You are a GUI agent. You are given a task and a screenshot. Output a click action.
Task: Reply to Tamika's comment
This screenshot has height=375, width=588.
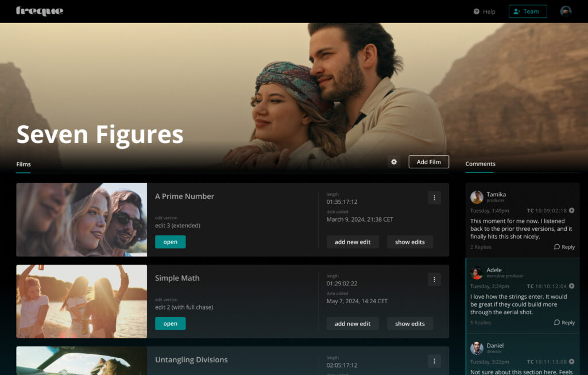pos(564,247)
